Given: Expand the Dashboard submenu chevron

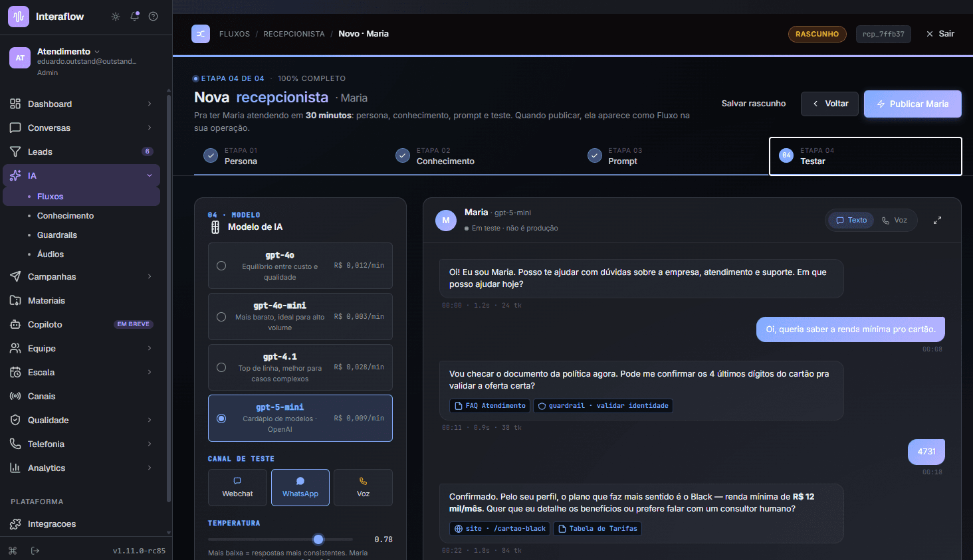Looking at the screenshot, I should [x=150, y=104].
